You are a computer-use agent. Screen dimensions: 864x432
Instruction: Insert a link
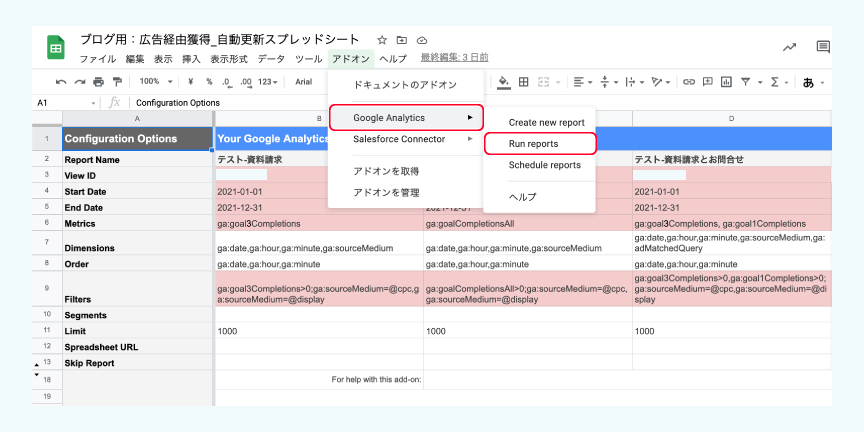point(689,82)
